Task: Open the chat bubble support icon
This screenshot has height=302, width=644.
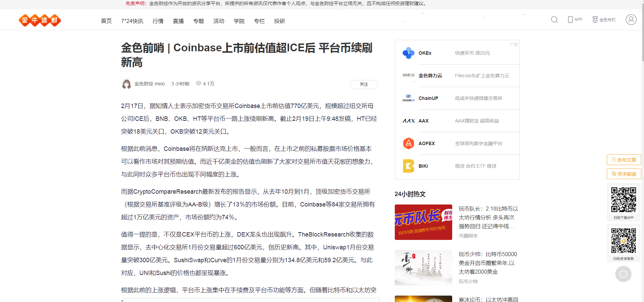Action: click(623, 274)
